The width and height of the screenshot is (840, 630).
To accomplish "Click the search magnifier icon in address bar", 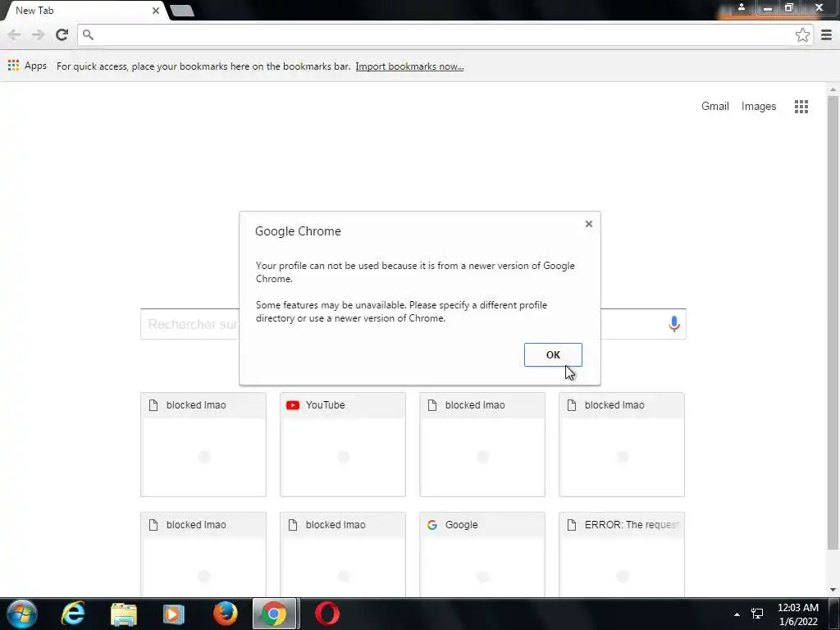I will (88, 34).
